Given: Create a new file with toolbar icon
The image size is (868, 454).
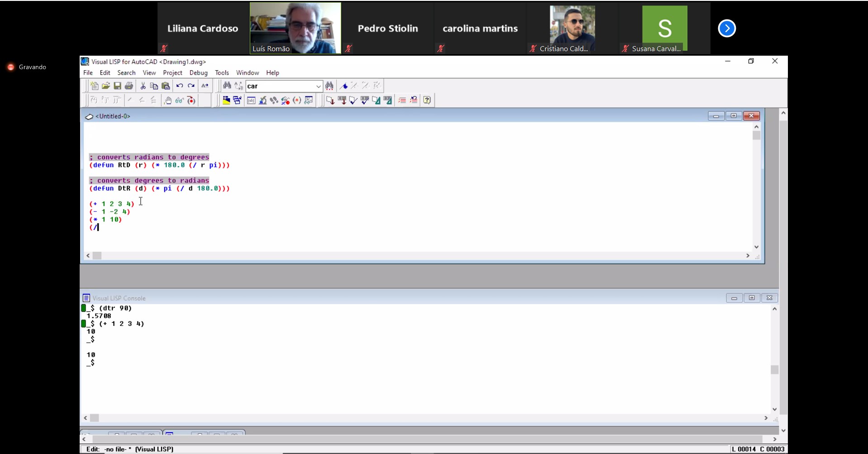Looking at the screenshot, I should click(94, 86).
